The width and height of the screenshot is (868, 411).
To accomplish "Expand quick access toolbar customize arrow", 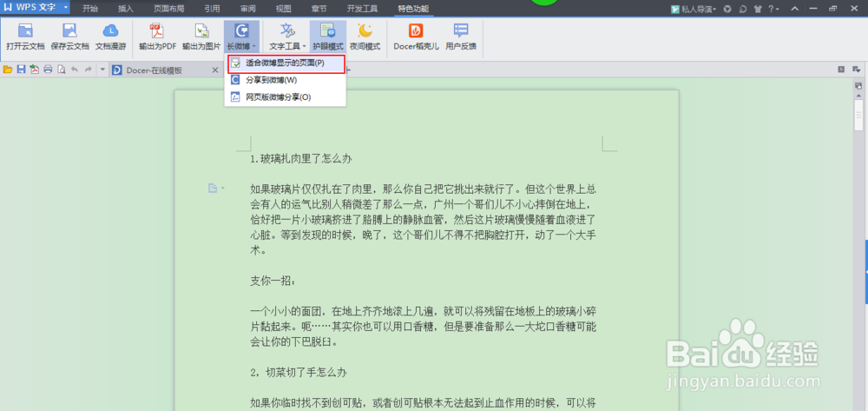I will click(102, 70).
